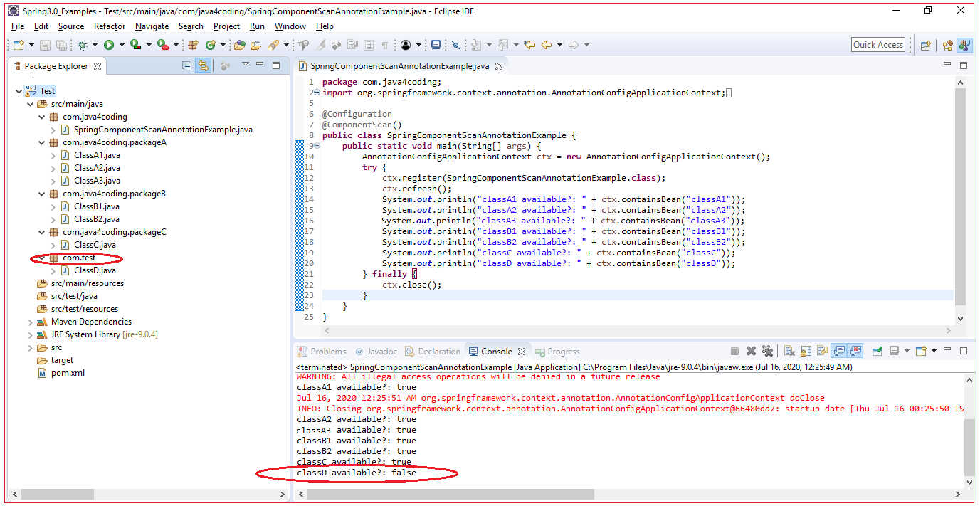Image resolution: width=980 pixels, height=506 pixels.
Task: Select ClassA1.java in Package Explorer
Action: pyautogui.click(x=90, y=155)
